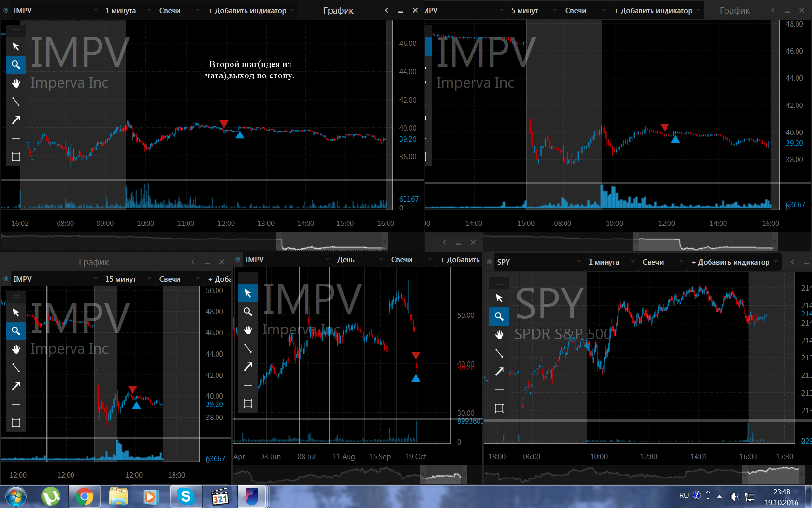Click the range navigator slider under 5 минут chart
The height and width of the screenshot is (508, 812).
pyautogui.click(x=705, y=241)
